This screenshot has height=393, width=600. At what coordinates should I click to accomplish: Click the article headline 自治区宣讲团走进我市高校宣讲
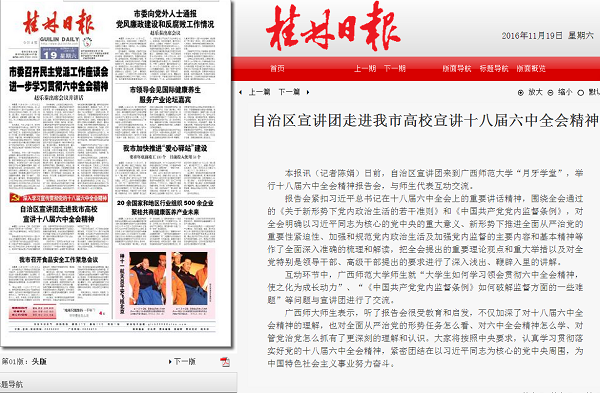pos(425,120)
